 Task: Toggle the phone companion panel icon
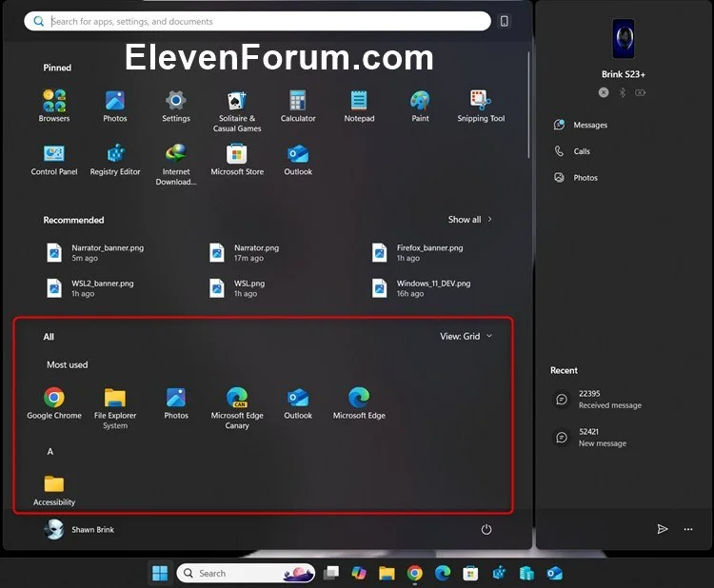504,21
